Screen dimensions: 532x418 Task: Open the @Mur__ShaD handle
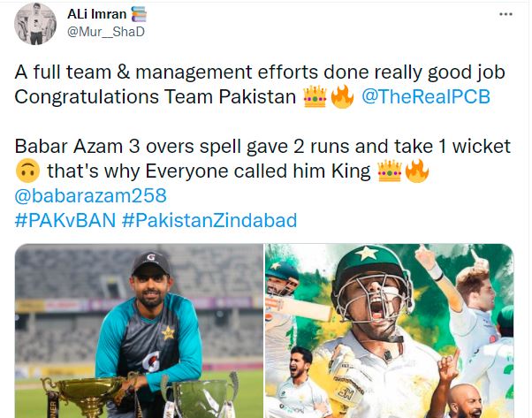coord(106,32)
